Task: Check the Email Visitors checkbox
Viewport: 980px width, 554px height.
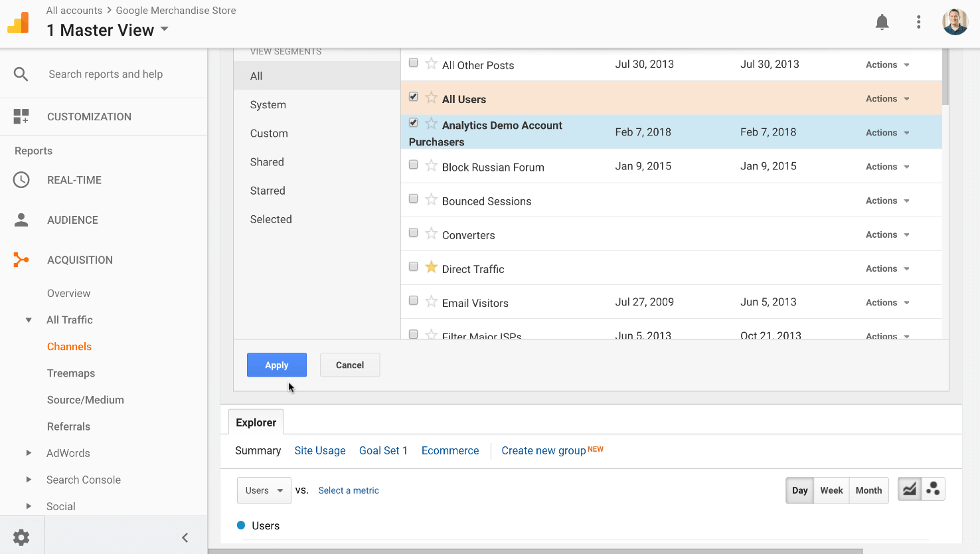Action: (x=413, y=301)
